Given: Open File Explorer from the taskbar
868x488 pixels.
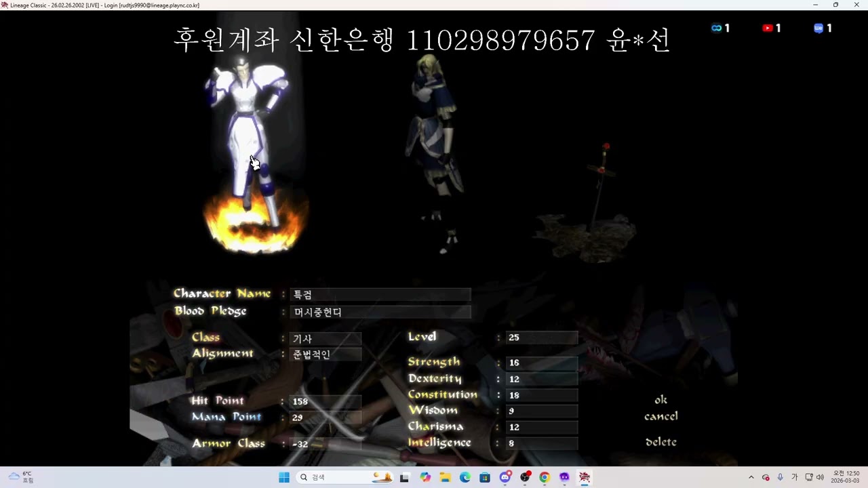Looking at the screenshot, I should click(445, 477).
